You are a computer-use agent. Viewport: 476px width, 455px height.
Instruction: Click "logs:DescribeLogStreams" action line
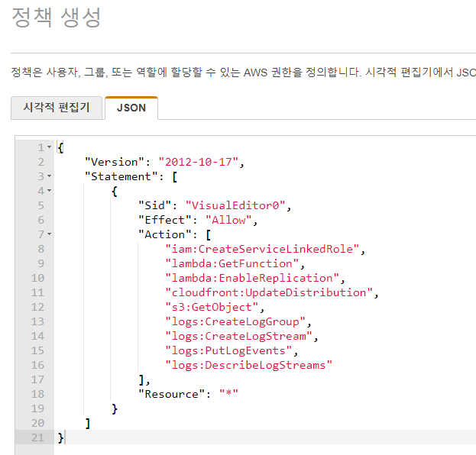tap(248, 365)
